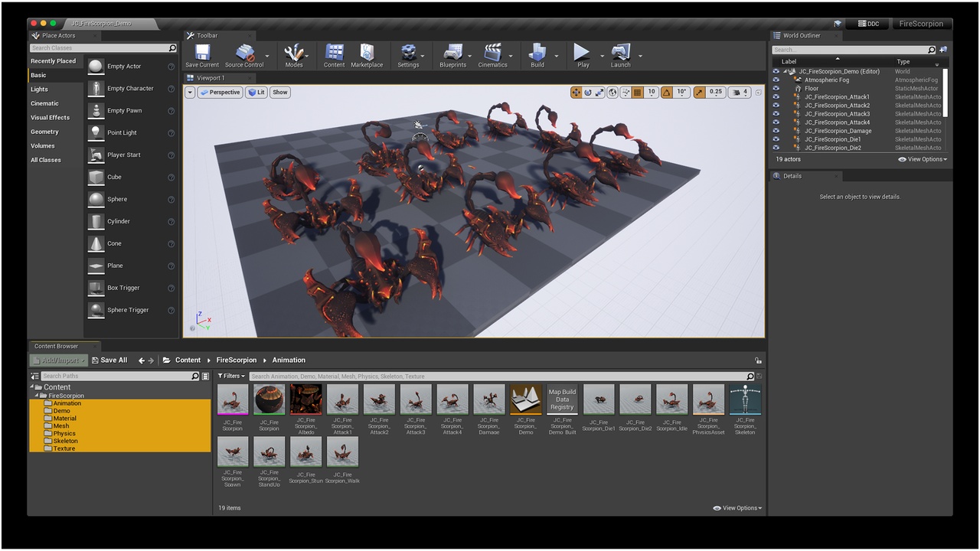Switch to the Geometry category
The width and height of the screenshot is (980, 551).
(44, 132)
